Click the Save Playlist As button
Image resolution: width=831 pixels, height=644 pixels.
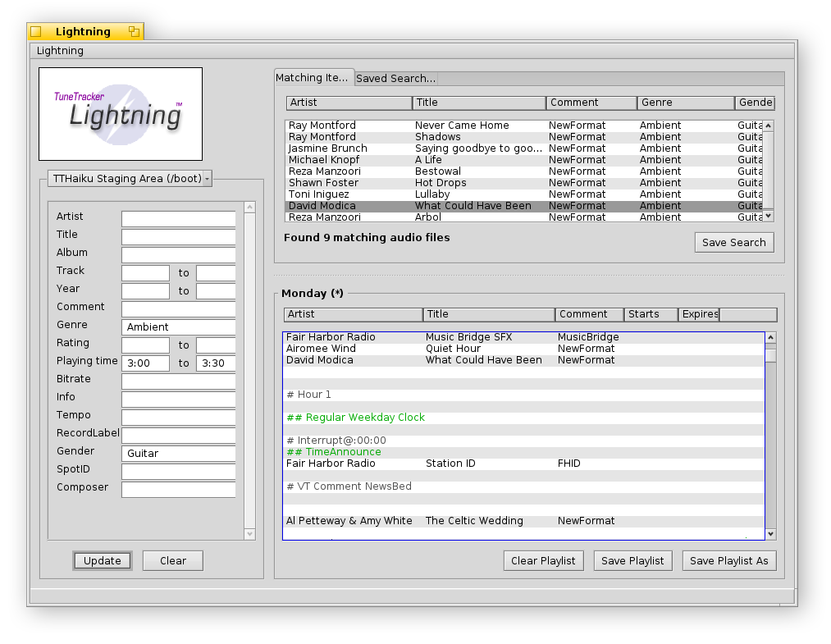728,560
